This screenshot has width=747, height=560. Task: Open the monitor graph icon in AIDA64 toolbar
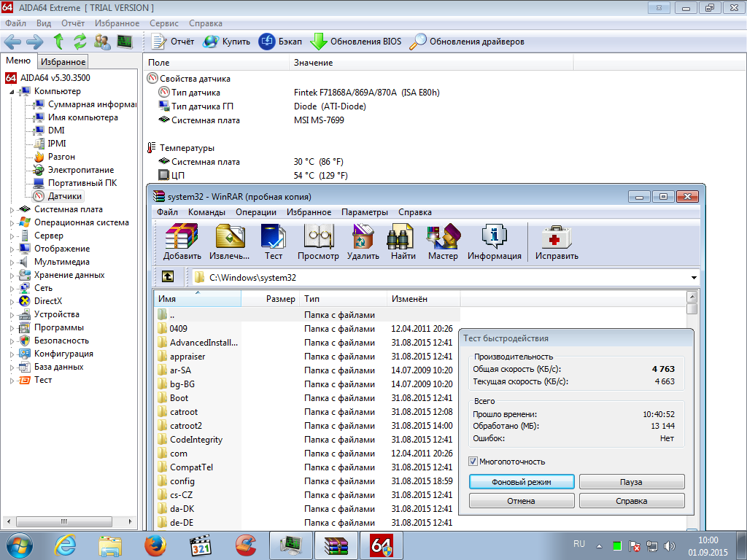124,42
